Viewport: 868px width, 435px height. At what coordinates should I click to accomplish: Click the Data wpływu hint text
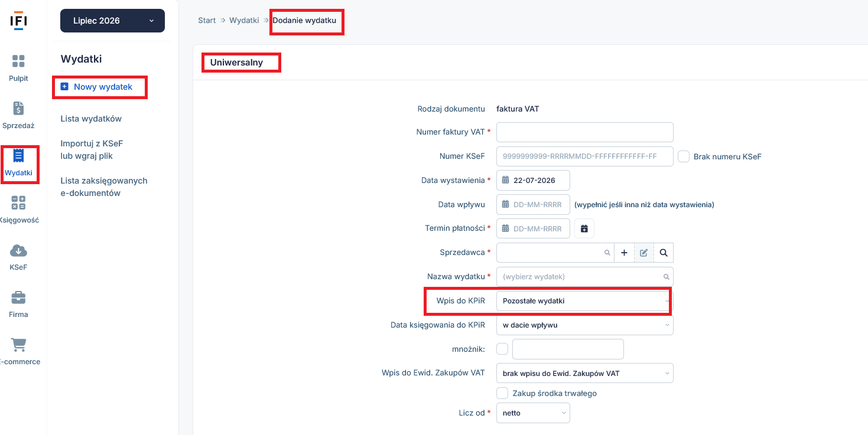[x=644, y=205]
